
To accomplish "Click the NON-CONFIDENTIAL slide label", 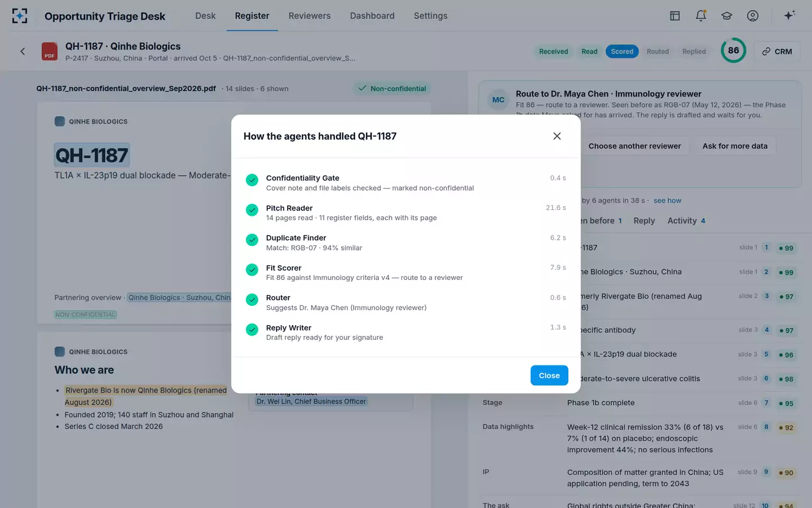I will [86, 314].
